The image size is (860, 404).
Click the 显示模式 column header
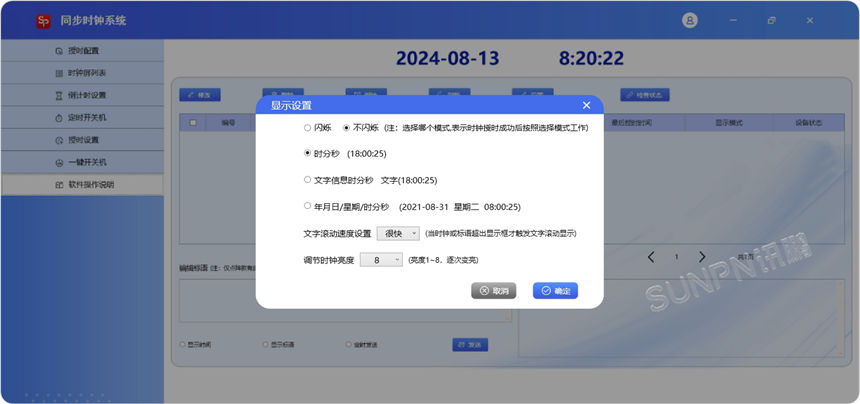[x=728, y=123]
